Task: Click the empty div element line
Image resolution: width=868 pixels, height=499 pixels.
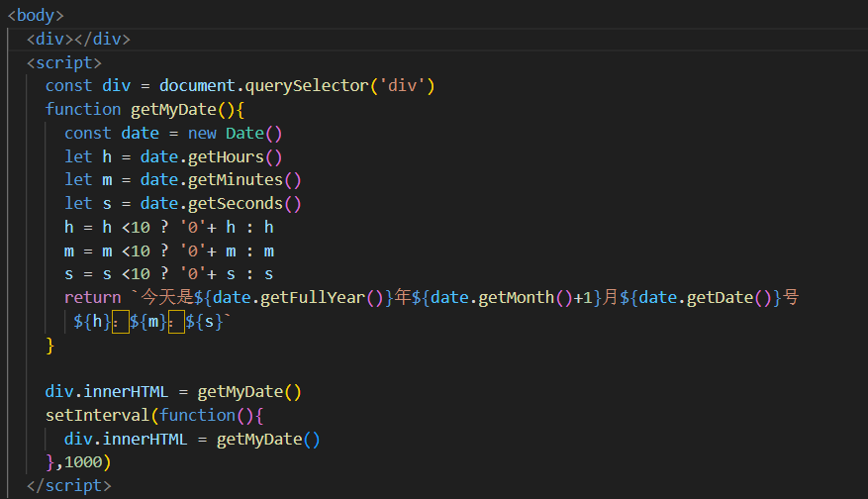Action: pyautogui.click(x=78, y=39)
